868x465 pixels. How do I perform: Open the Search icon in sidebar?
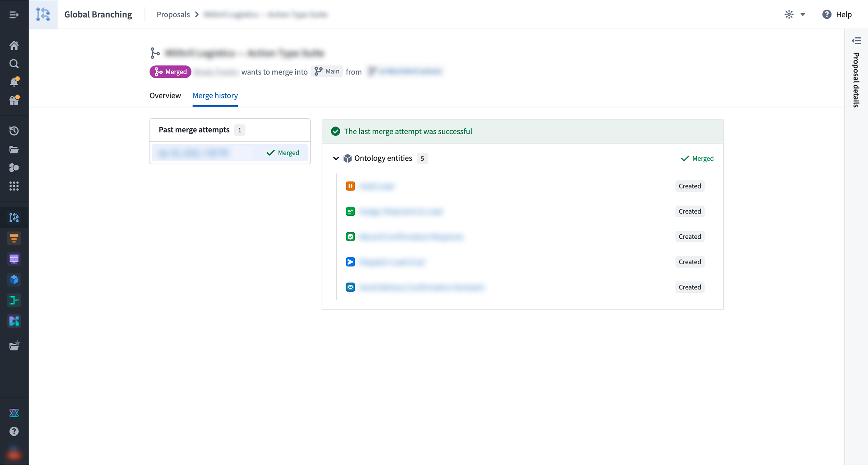pyautogui.click(x=14, y=64)
